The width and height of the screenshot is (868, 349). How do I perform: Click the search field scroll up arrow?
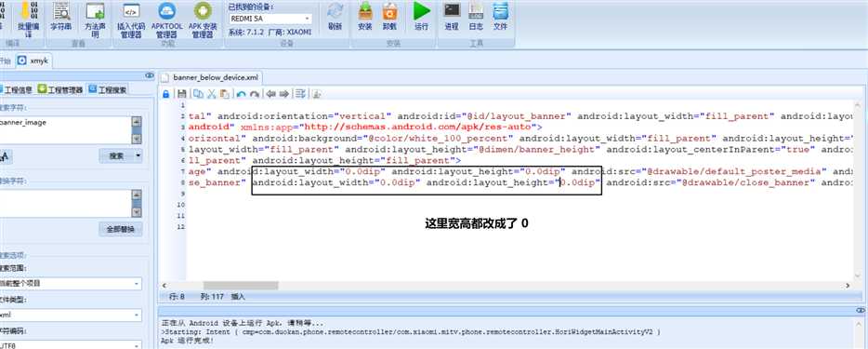[x=137, y=121]
